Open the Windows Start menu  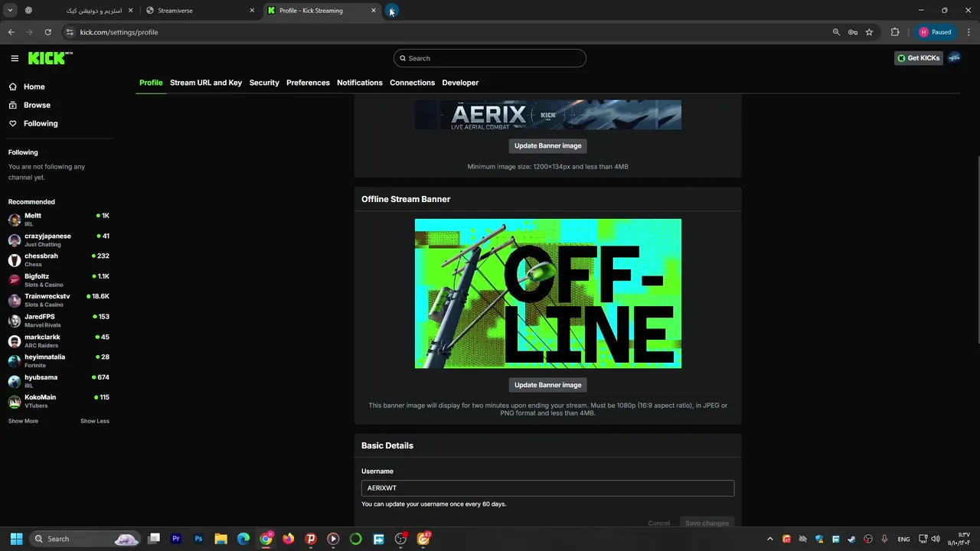tap(16, 539)
